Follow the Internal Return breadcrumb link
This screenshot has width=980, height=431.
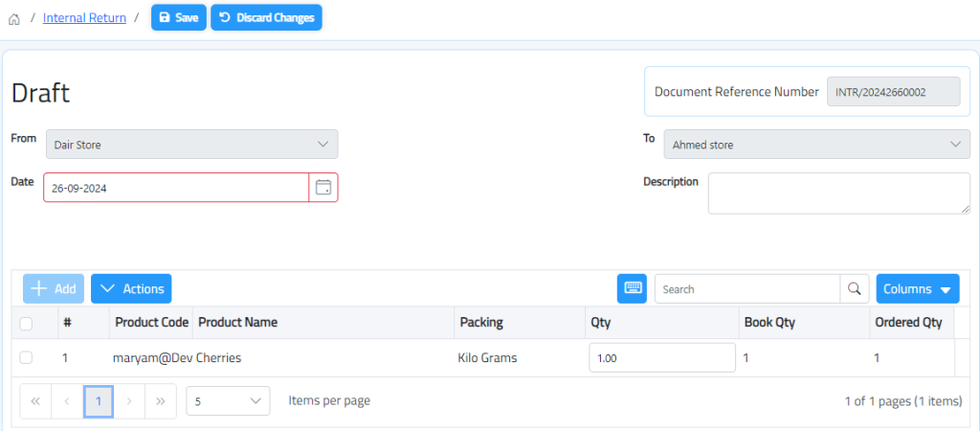point(84,18)
